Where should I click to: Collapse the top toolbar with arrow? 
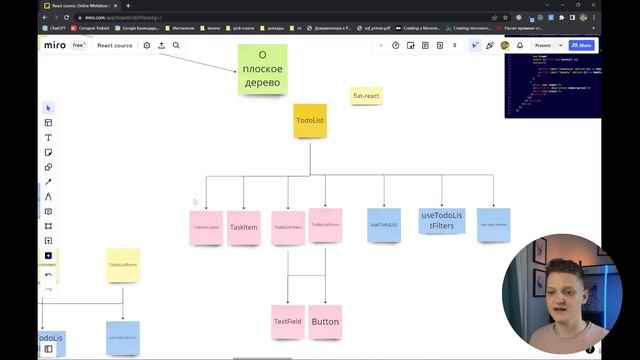click(x=380, y=45)
